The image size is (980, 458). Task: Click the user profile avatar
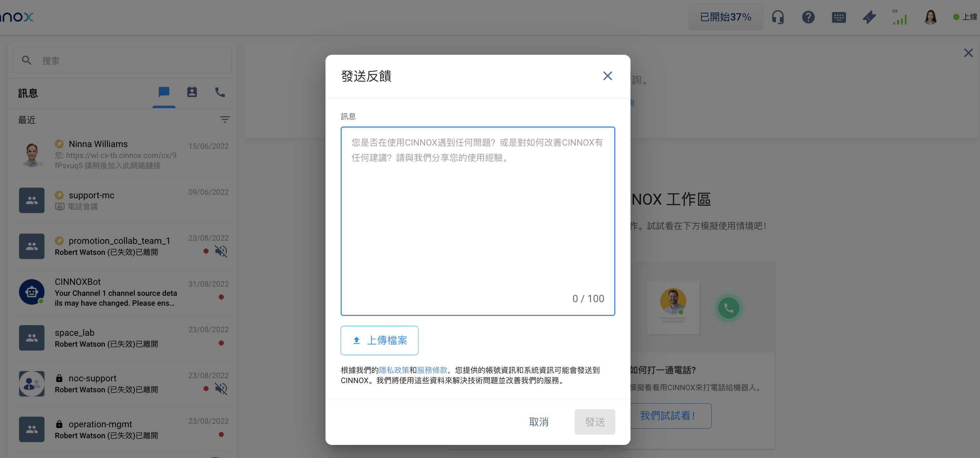(x=930, y=17)
